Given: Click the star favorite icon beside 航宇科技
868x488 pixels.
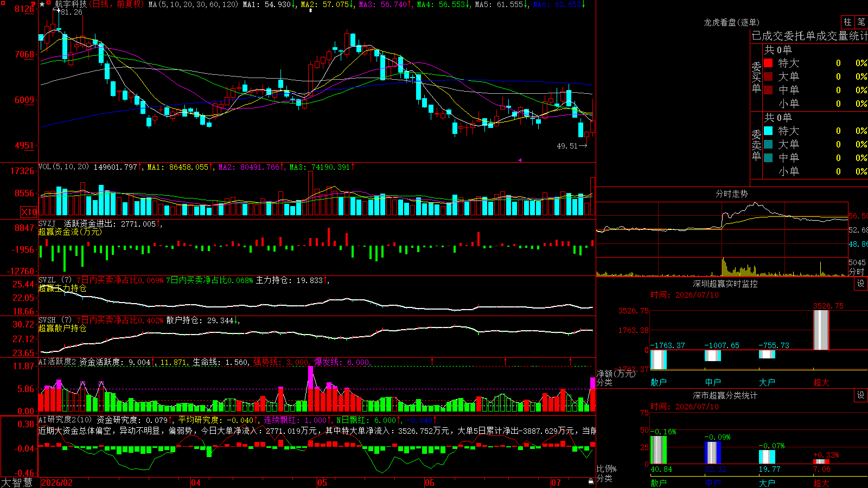Looking at the screenshot, I should 42,4.
